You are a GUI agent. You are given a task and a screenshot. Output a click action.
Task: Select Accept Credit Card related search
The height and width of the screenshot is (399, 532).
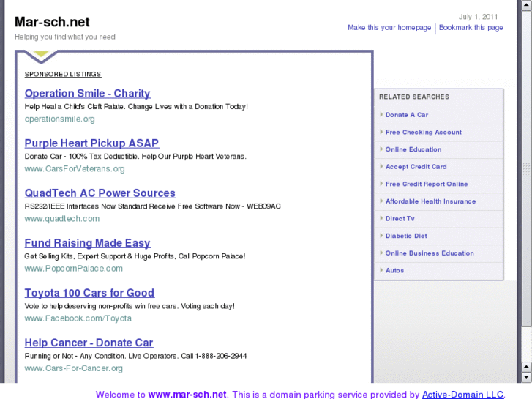tap(416, 167)
